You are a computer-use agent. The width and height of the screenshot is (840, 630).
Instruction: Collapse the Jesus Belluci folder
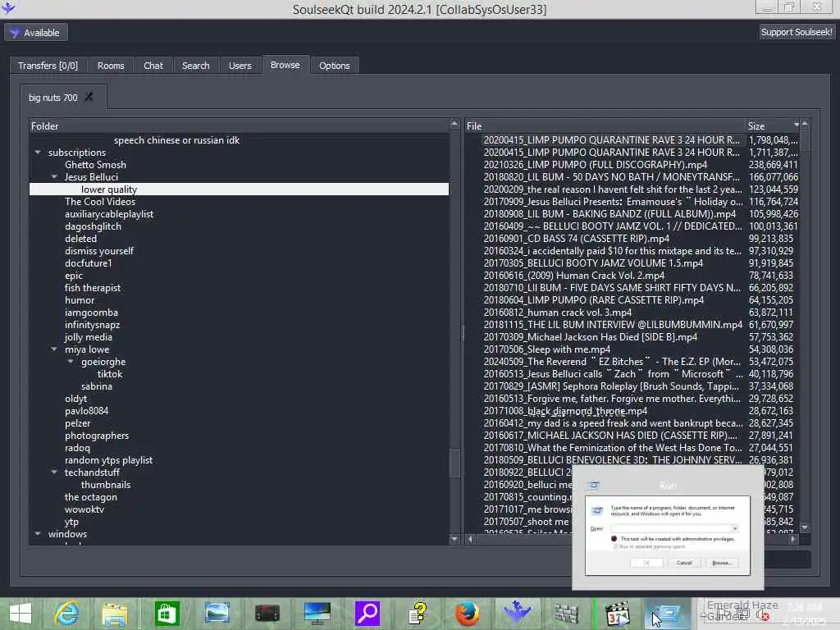click(54, 176)
